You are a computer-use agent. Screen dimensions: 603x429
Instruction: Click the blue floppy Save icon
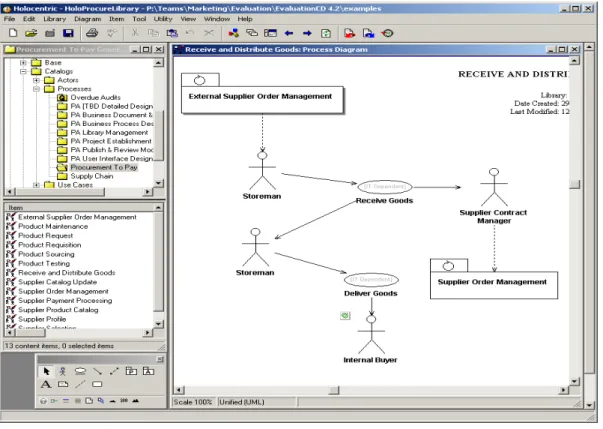click(68, 33)
